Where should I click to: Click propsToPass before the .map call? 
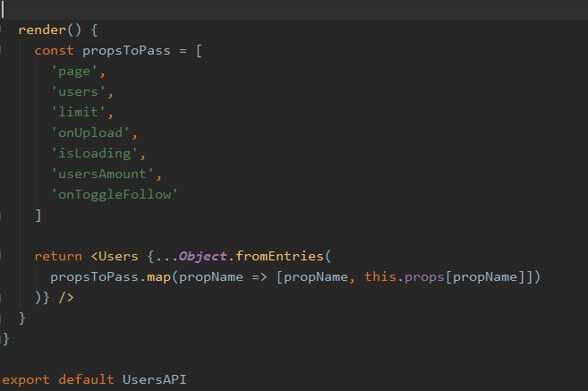pos(95,277)
